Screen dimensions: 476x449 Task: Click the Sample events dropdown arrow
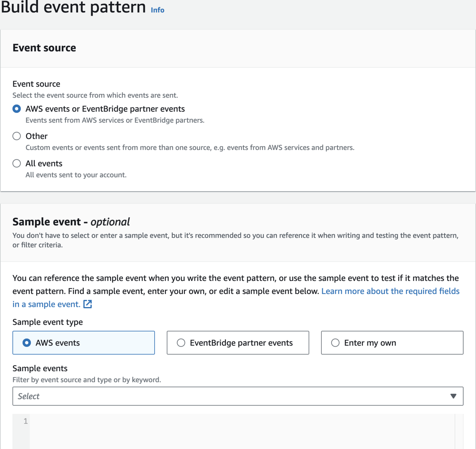(453, 396)
